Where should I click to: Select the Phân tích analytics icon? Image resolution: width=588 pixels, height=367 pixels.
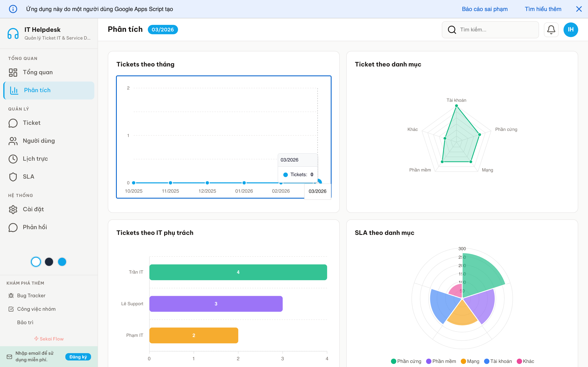[14, 90]
